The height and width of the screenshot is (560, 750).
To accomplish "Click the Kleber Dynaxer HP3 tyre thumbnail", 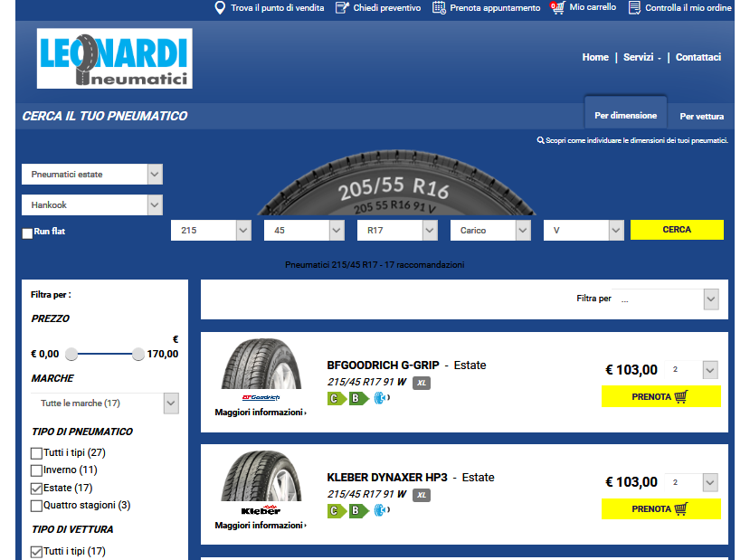I will 261,476.
